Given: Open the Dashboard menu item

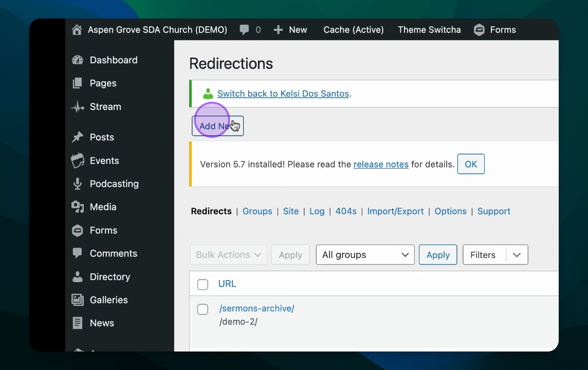Looking at the screenshot, I should (x=114, y=60).
